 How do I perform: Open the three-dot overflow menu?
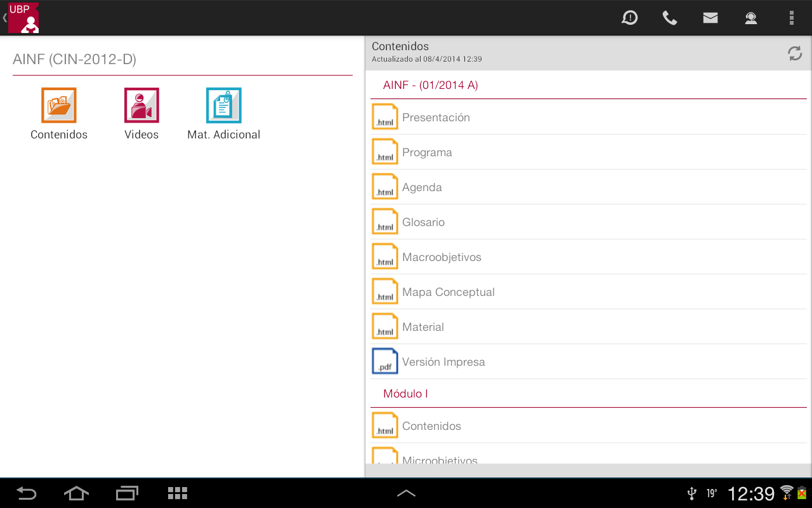[x=791, y=18]
